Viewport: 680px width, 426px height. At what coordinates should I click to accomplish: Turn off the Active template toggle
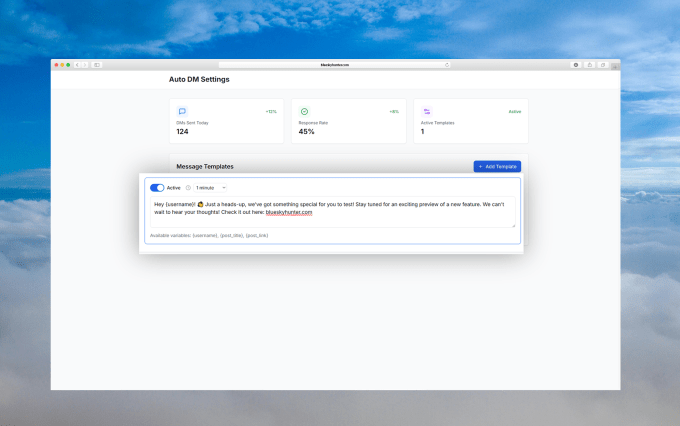[157, 188]
